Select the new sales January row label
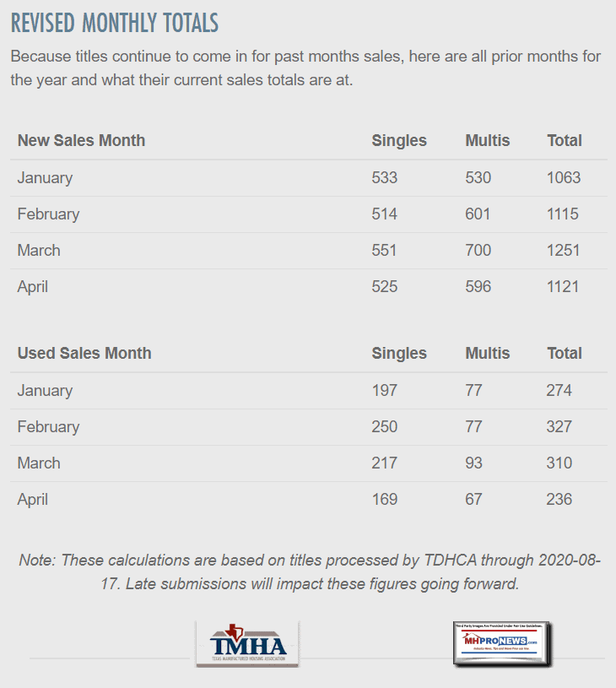The width and height of the screenshot is (616, 688). [45, 178]
